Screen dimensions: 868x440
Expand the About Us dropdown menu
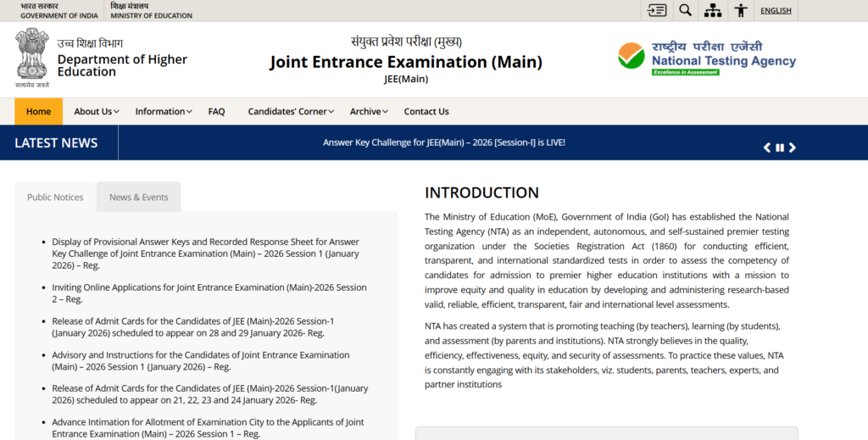[x=96, y=111]
